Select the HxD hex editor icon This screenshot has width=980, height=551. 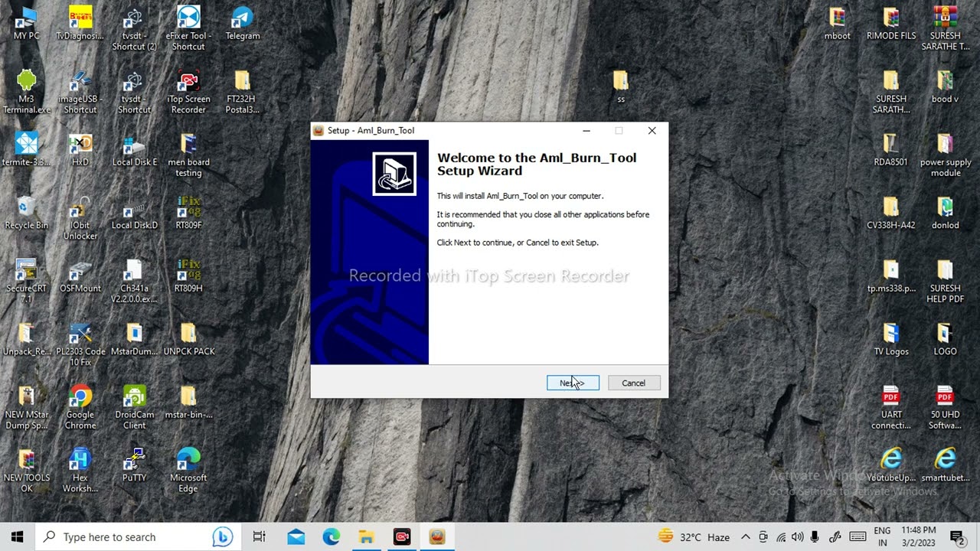[x=80, y=149]
